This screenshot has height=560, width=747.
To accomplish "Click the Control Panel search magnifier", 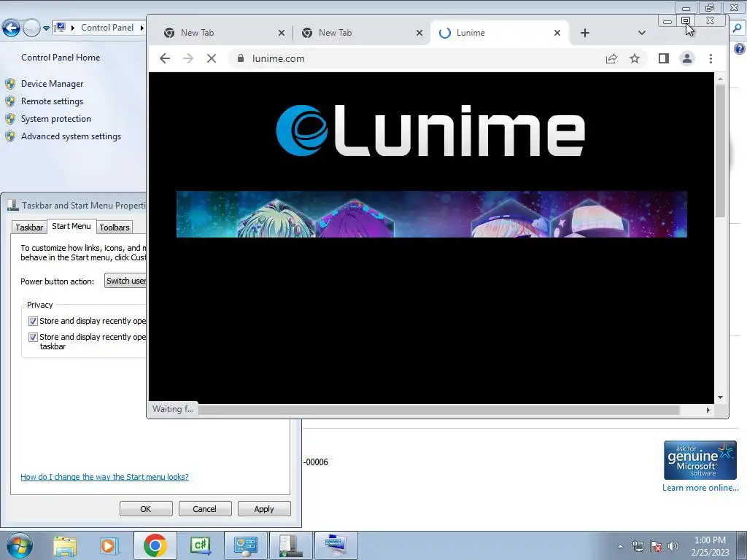I will [x=738, y=28].
